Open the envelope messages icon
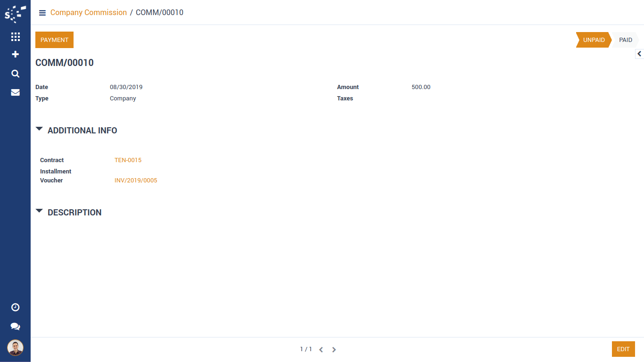 pos(15,92)
